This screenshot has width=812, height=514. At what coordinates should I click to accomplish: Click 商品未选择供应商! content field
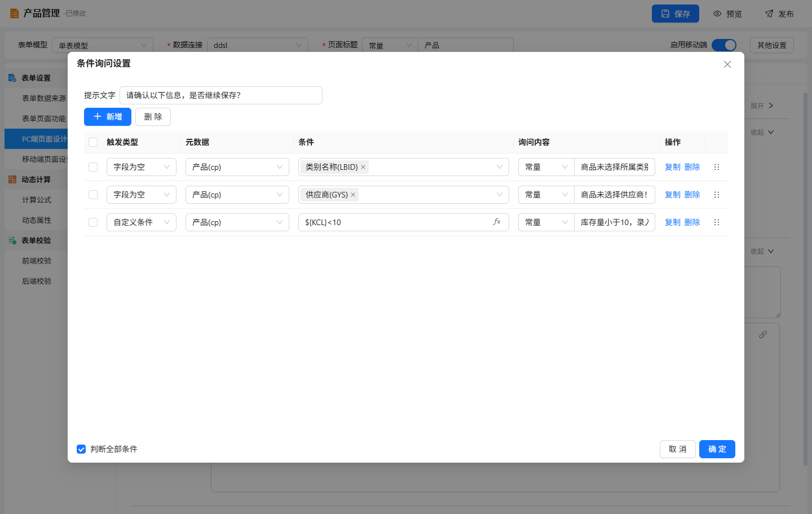615,195
